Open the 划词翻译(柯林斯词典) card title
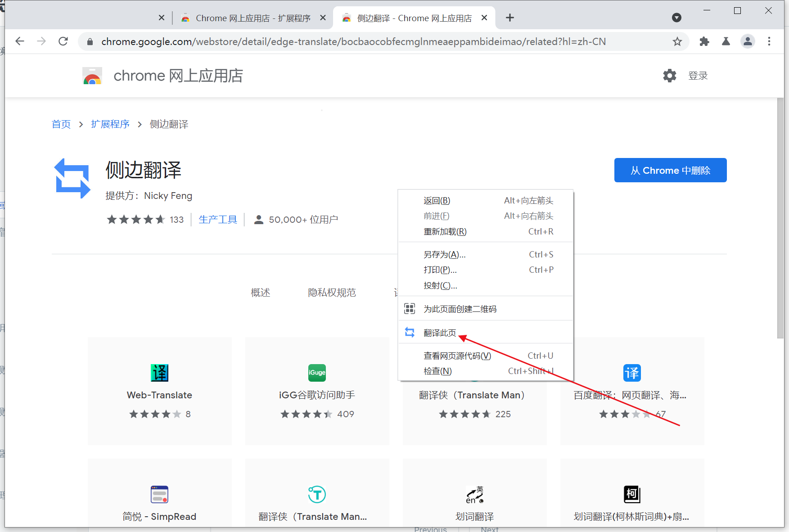The width and height of the screenshot is (789, 532). pos(631,517)
